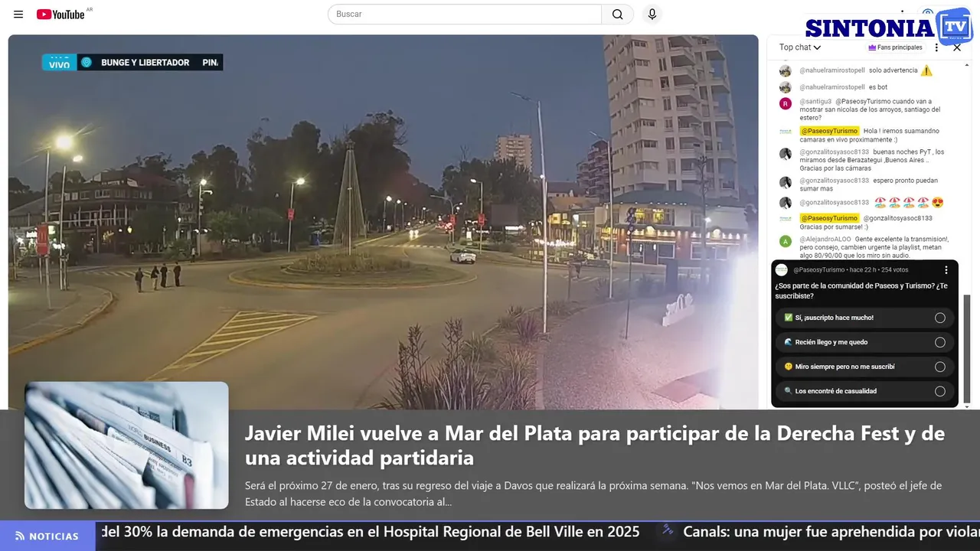Click the heart-eyes emoji in the chat
This screenshot has height=551, width=980.
937,203
